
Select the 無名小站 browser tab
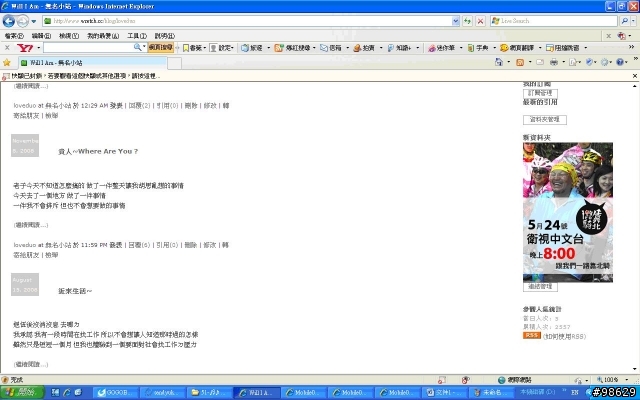(x=93, y=62)
